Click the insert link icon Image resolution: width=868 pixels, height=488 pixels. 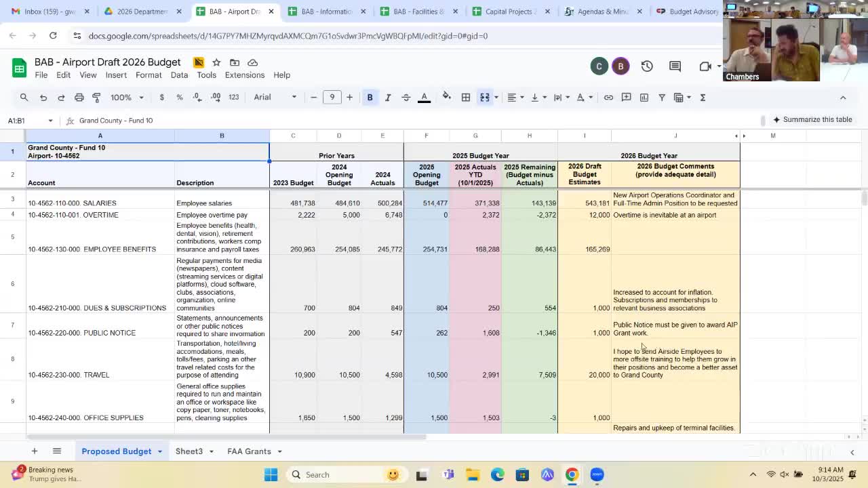608,98
